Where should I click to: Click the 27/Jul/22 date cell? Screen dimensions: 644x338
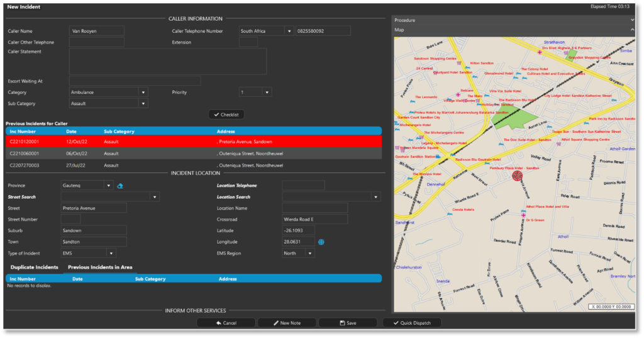77,166
